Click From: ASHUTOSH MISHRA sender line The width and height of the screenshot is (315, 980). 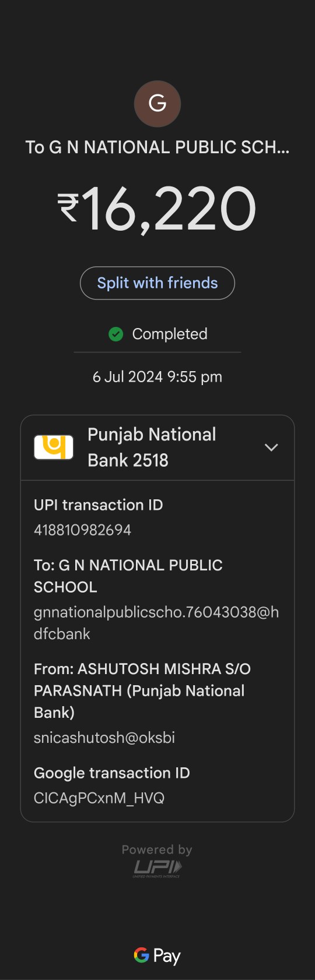(142, 690)
